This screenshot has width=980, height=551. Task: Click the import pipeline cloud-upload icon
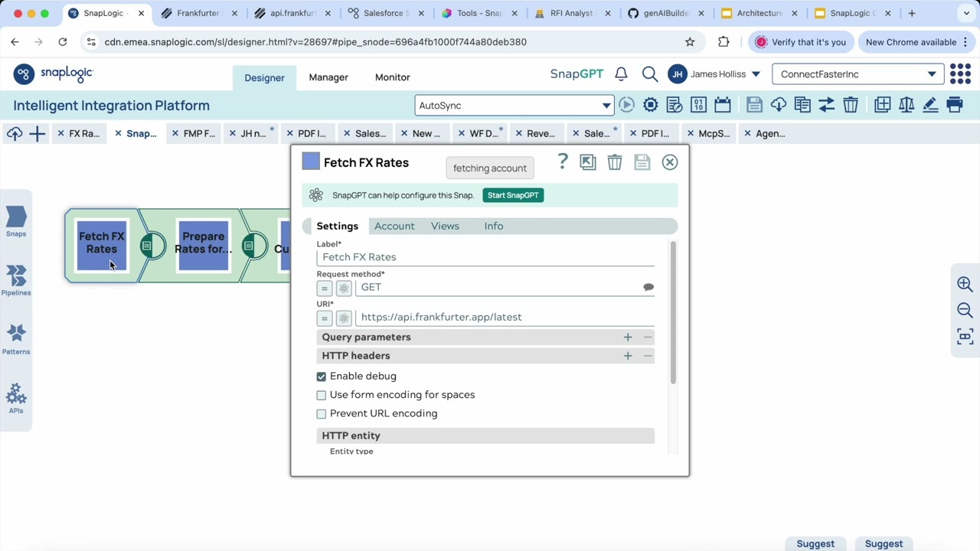point(15,134)
